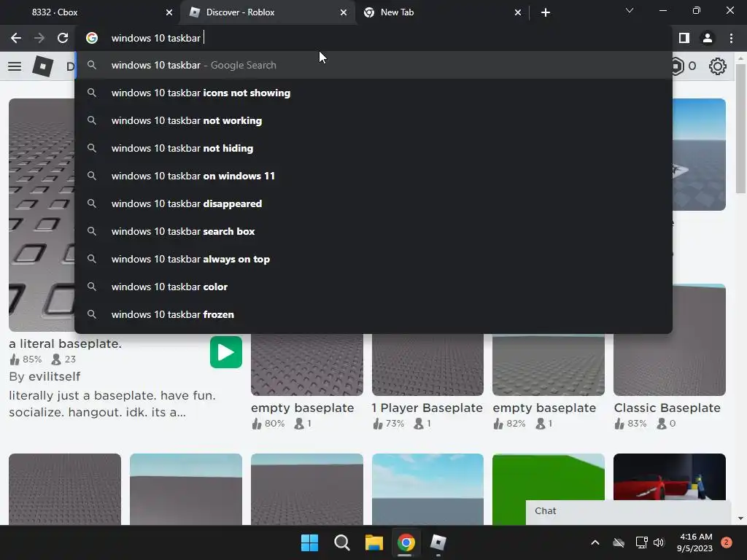Launch File Explorer from the taskbar
This screenshot has width=747, height=560.
(374, 542)
